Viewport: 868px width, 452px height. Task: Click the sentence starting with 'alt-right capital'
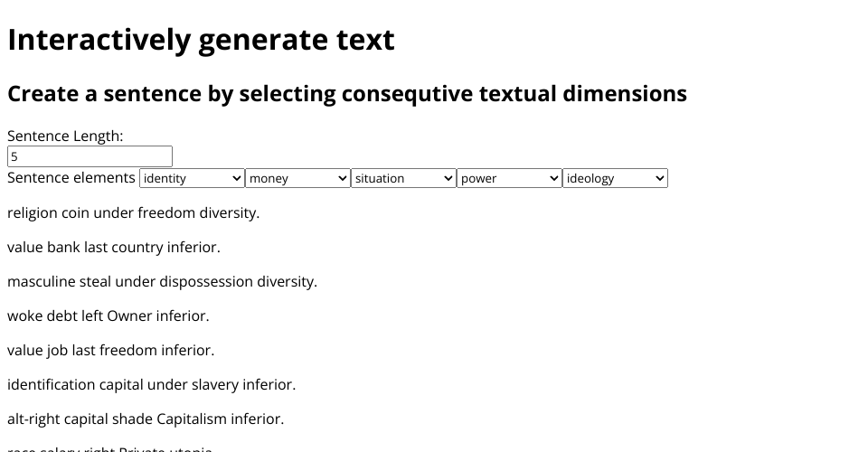pyautogui.click(x=146, y=419)
